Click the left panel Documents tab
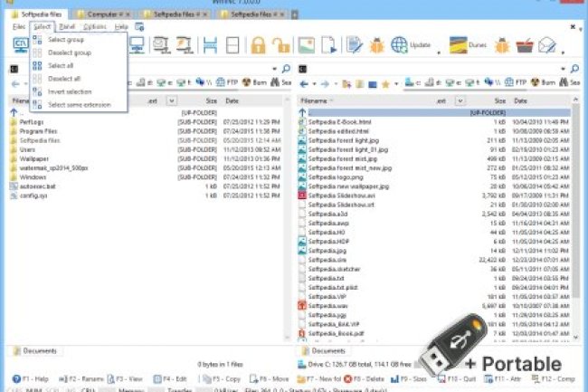 coord(35,351)
